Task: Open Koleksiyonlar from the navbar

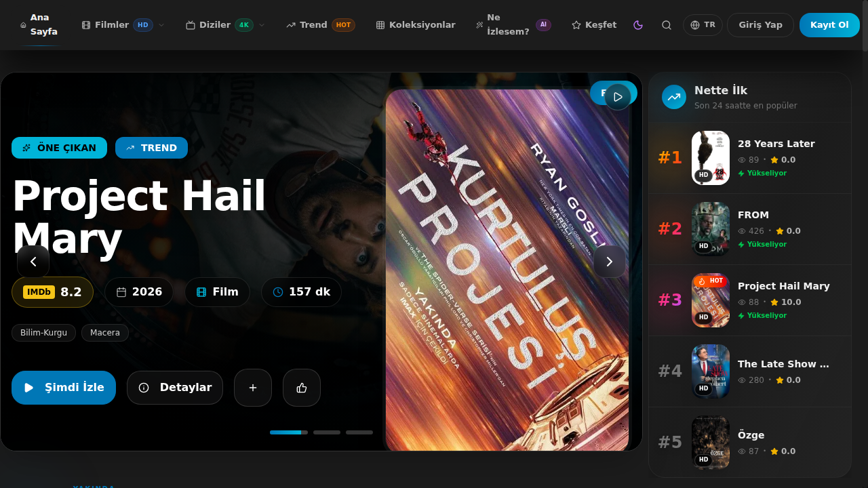Action: [416, 25]
